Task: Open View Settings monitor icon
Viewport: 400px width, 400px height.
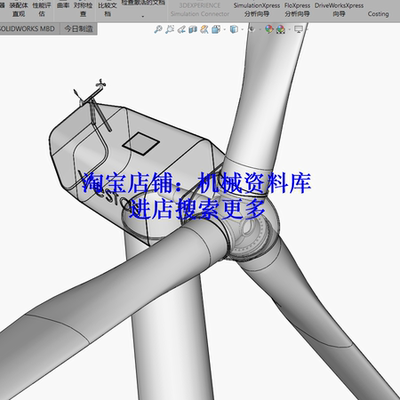Action: click(299, 29)
